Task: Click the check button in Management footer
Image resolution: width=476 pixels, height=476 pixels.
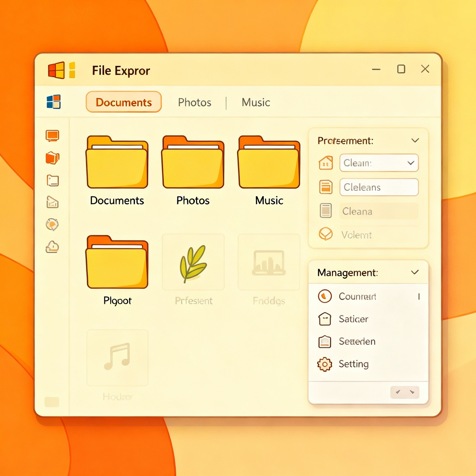Action: (x=398, y=392)
